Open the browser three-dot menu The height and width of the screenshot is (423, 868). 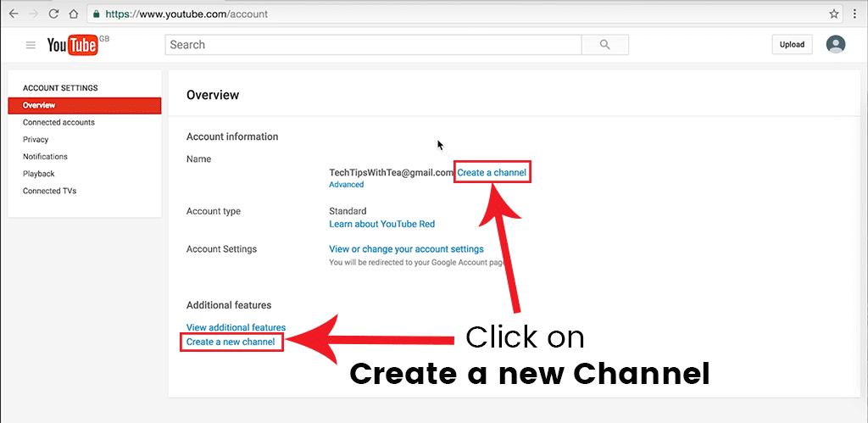[855, 14]
